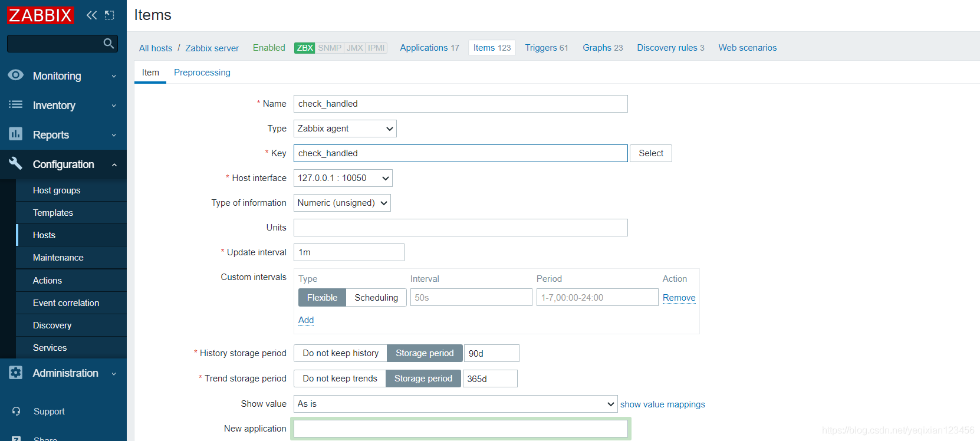Open Graphs 23 link
Viewport: 980px width, 441px height.
click(603, 48)
